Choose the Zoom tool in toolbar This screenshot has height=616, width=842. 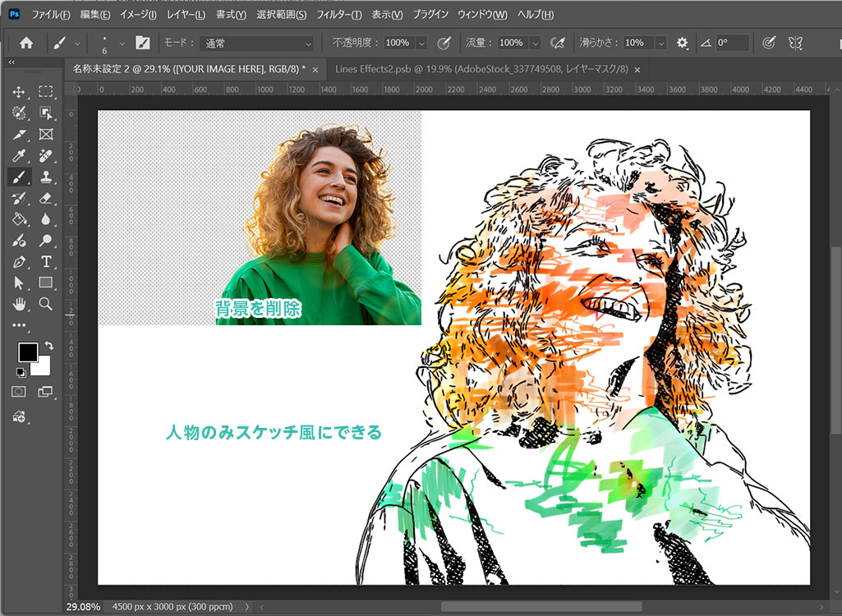[46, 304]
